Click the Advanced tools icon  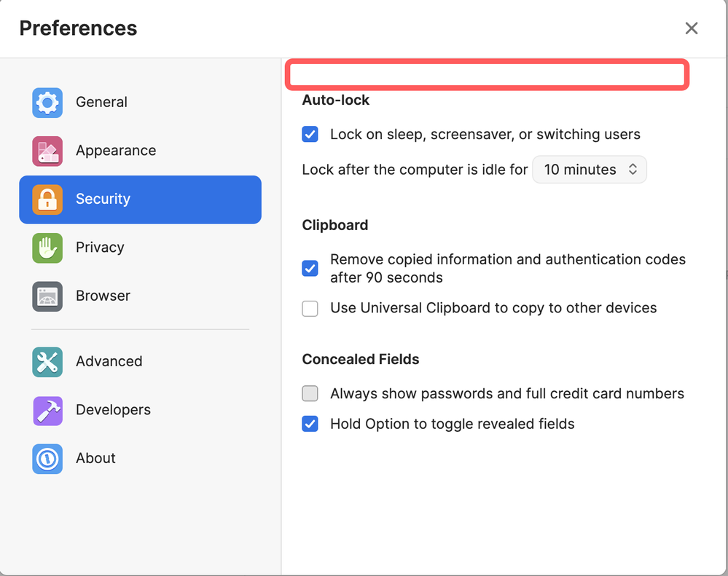tap(47, 361)
